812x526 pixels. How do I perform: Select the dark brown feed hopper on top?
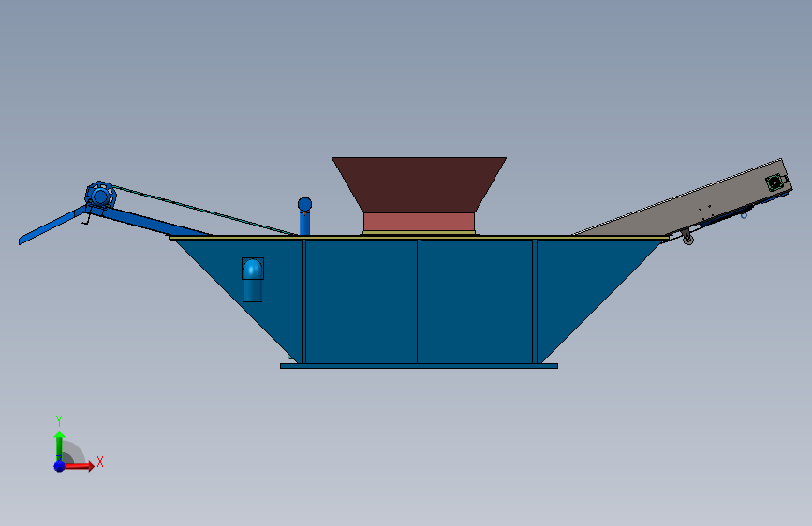419,184
